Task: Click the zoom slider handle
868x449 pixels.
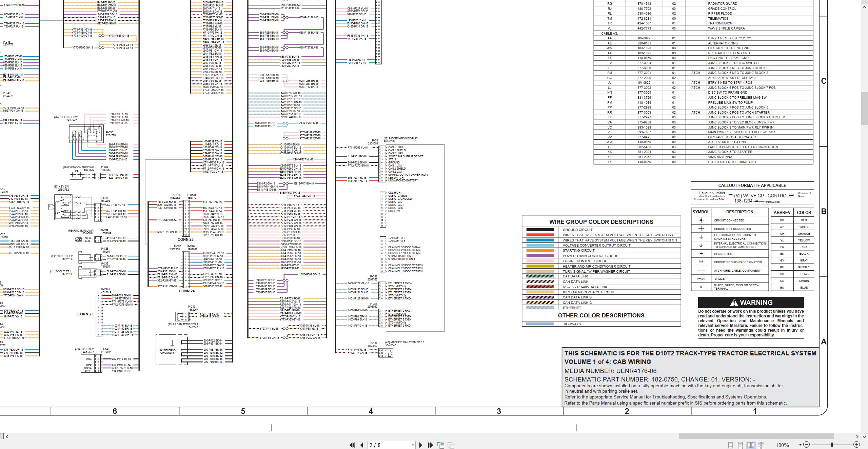Action: 832,445
